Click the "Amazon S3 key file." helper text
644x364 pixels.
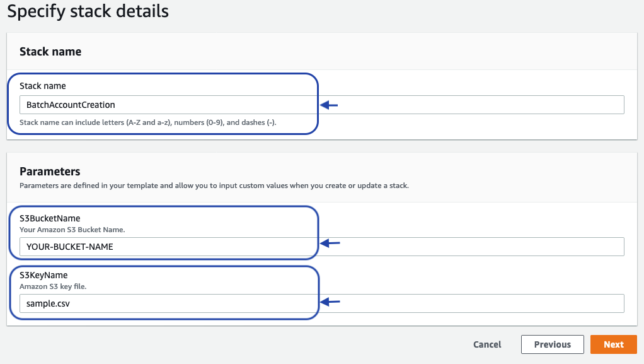53,287
